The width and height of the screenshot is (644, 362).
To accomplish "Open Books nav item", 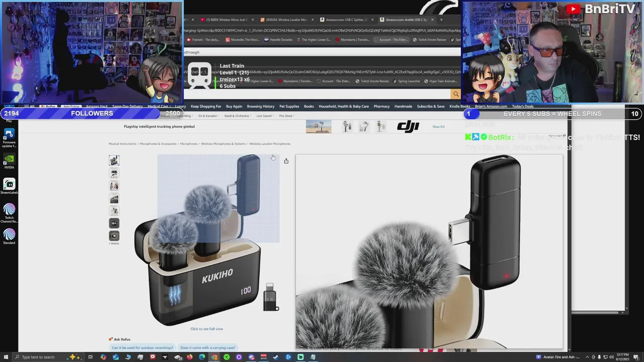I will coord(309,107).
